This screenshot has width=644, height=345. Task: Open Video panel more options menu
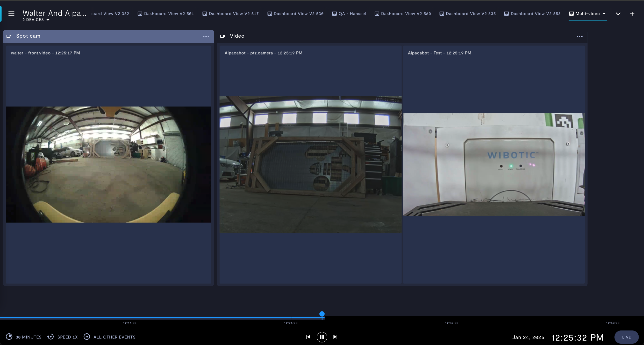pos(579,36)
